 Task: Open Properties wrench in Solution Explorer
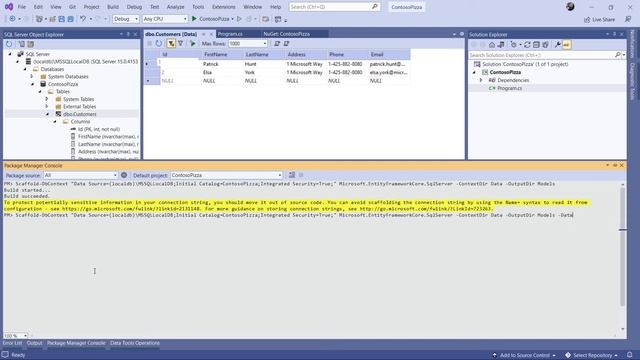(x=558, y=44)
